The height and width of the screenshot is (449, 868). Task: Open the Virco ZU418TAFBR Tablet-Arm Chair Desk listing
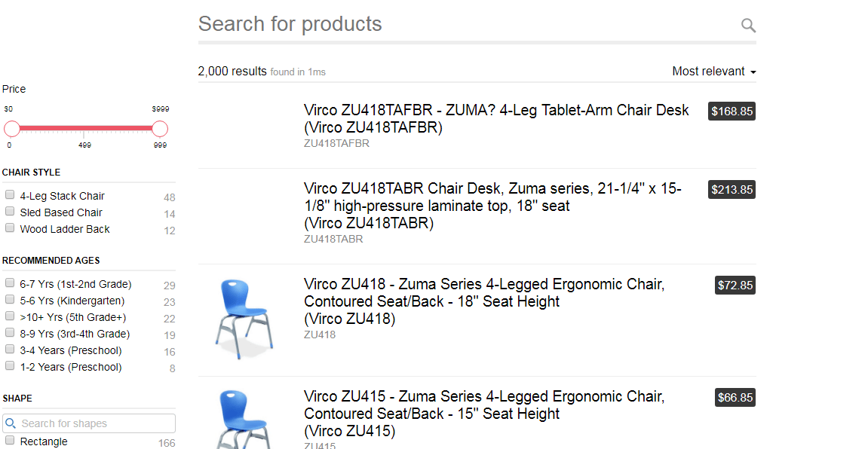496,119
